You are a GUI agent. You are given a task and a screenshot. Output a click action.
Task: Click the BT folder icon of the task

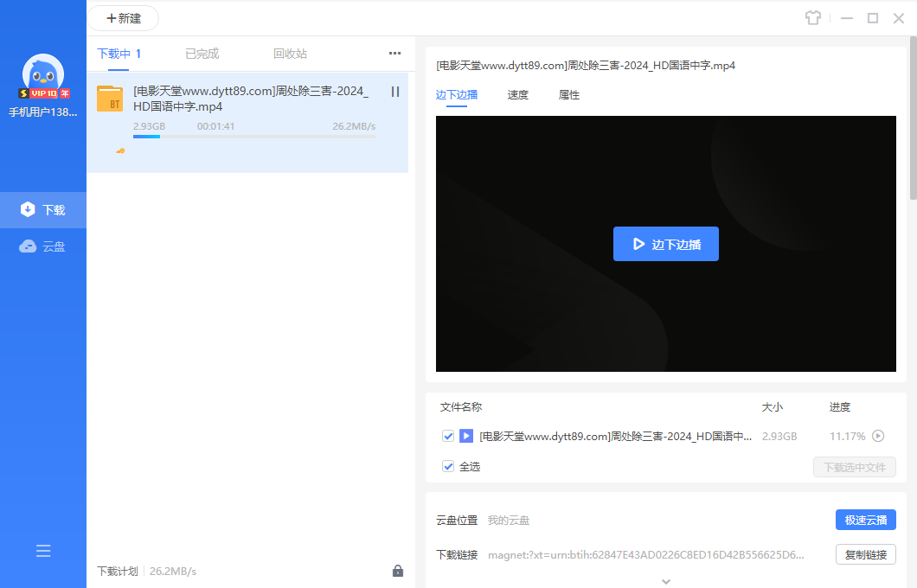(x=110, y=99)
